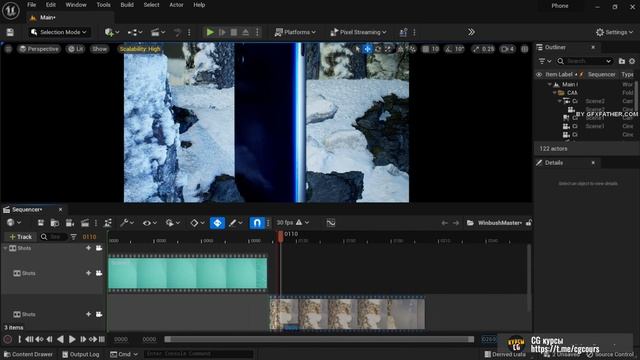The image size is (640, 360).
Task: Open the Edit menu
Action: pyautogui.click(x=51, y=5)
